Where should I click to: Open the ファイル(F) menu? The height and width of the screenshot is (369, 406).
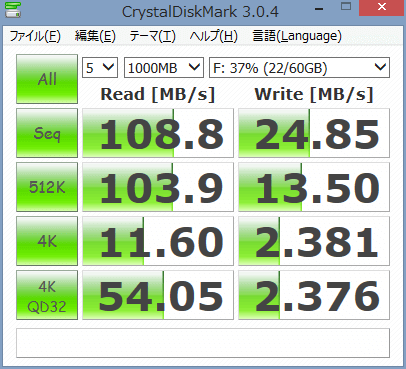click(x=35, y=36)
